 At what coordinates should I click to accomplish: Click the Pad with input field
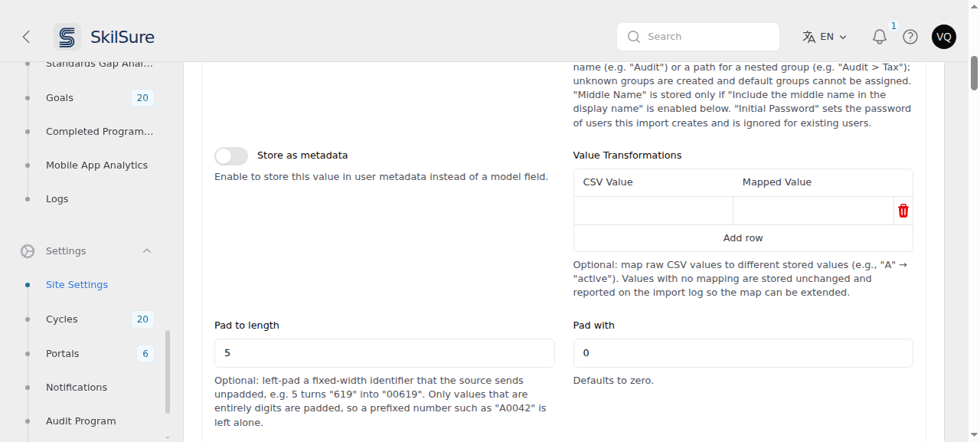click(x=743, y=353)
